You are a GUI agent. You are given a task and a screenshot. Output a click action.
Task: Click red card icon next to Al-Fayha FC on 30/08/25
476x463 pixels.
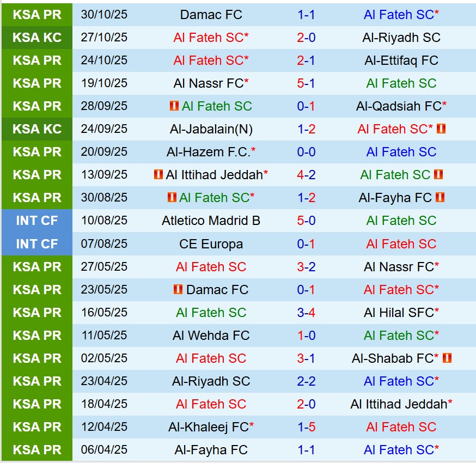441,198
